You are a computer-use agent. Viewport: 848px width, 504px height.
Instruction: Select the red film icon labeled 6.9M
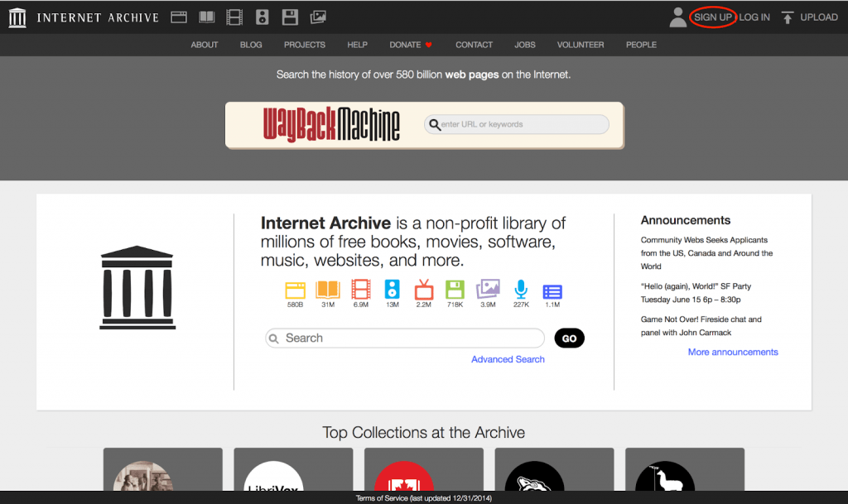click(361, 289)
